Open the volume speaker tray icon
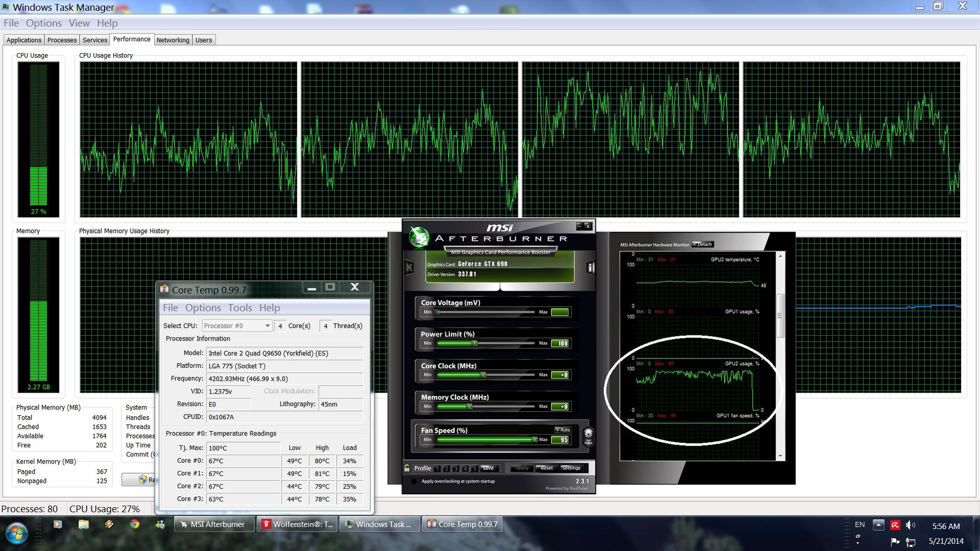980x551 pixels. [x=911, y=525]
